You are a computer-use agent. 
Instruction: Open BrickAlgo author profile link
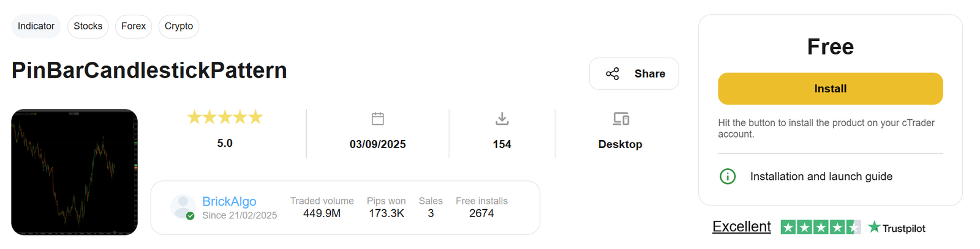coord(229,201)
